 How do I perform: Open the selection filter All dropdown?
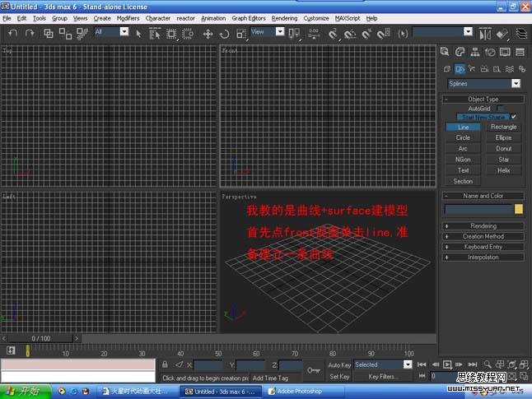[x=124, y=31]
